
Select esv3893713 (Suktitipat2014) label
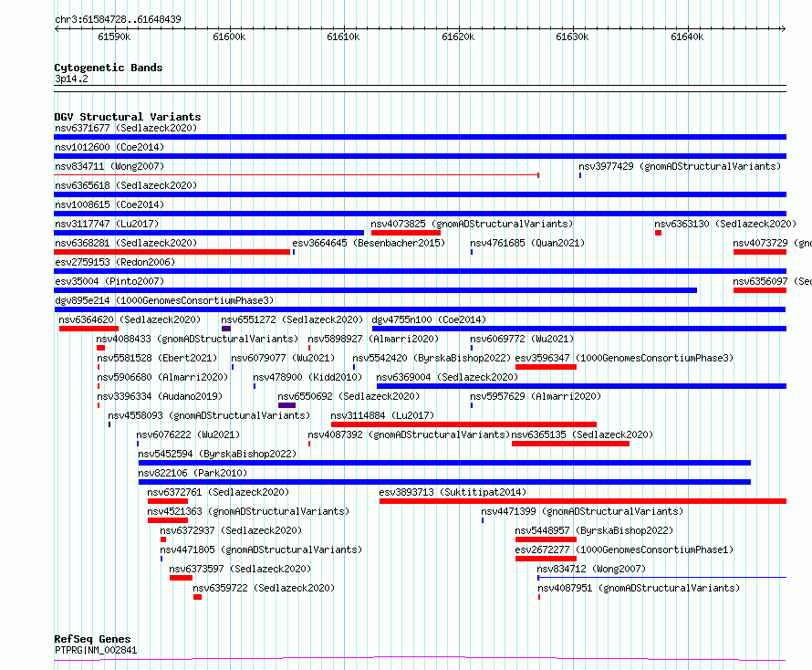(x=453, y=492)
